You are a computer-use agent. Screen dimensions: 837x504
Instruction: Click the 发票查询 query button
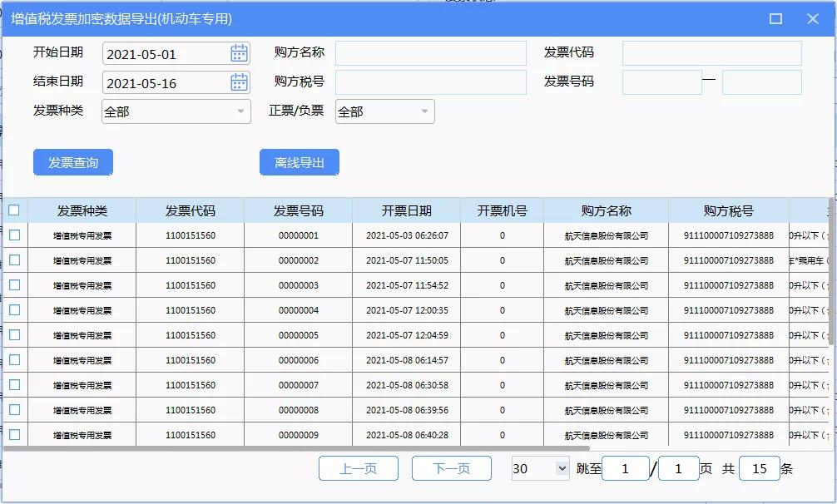[73, 161]
